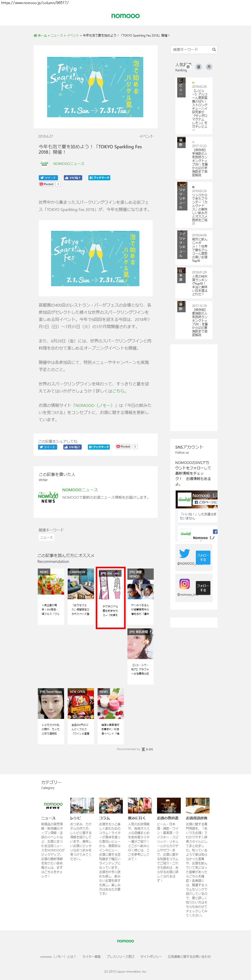Open the イベント breadcrumb link
This screenshot has height=980, width=251.
point(73,35)
